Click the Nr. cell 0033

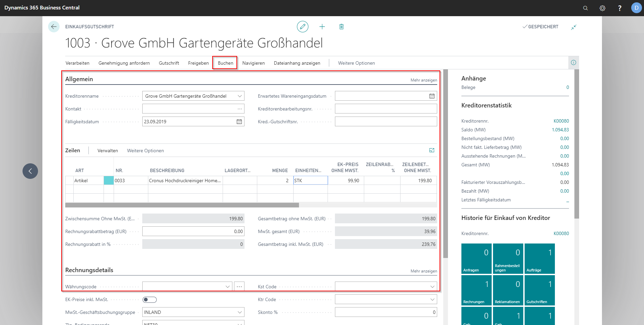pyautogui.click(x=131, y=181)
